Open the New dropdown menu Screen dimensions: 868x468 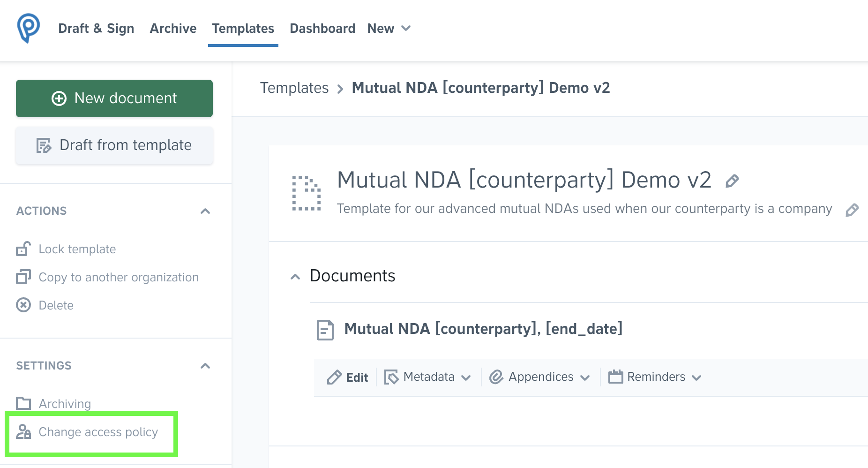[x=389, y=29]
